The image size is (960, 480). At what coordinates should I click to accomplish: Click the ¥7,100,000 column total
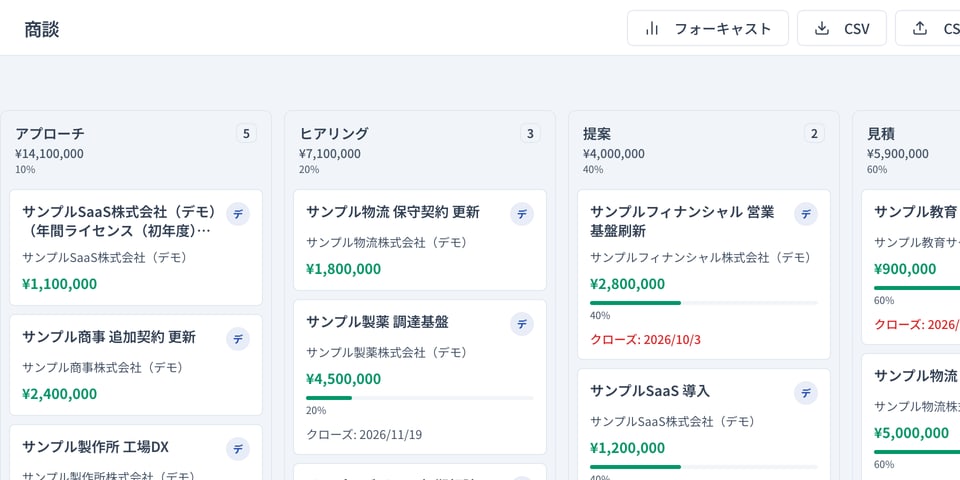click(x=330, y=154)
